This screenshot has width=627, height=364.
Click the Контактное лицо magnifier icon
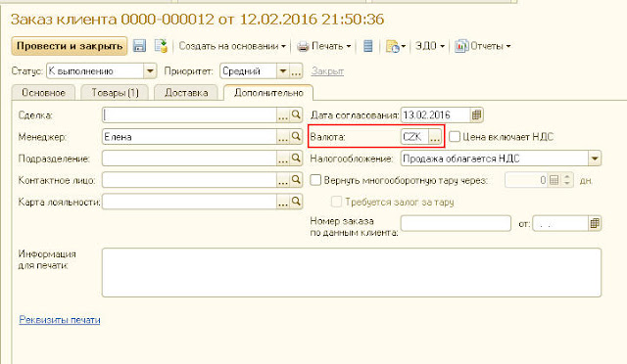(296, 180)
